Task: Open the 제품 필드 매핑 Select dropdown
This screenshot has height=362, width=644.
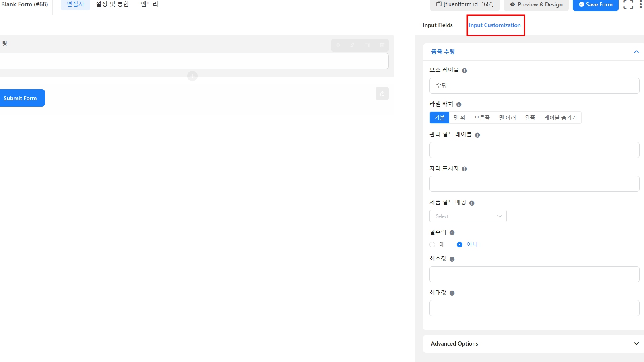Action: [468, 216]
